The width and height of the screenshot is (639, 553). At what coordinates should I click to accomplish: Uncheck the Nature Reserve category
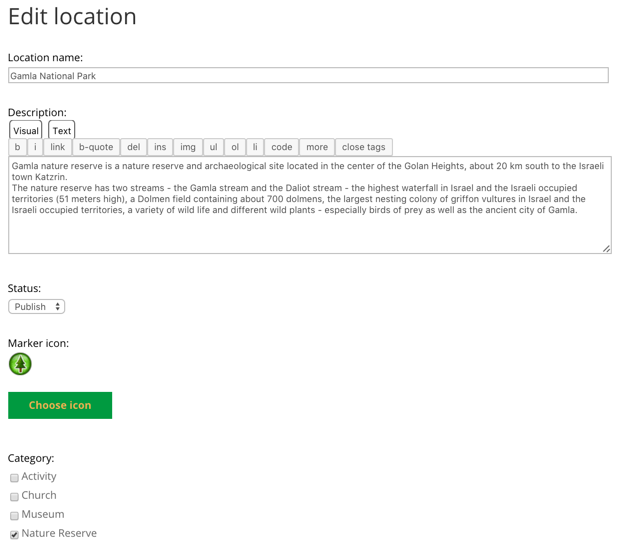pyautogui.click(x=14, y=534)
